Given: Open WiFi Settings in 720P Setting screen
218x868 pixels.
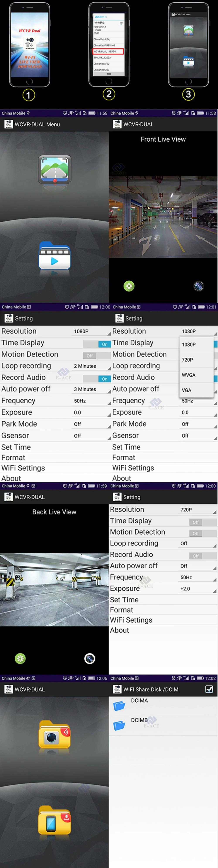Looking at the screenshot, I should pyautogui.click(x=163, y=620).
